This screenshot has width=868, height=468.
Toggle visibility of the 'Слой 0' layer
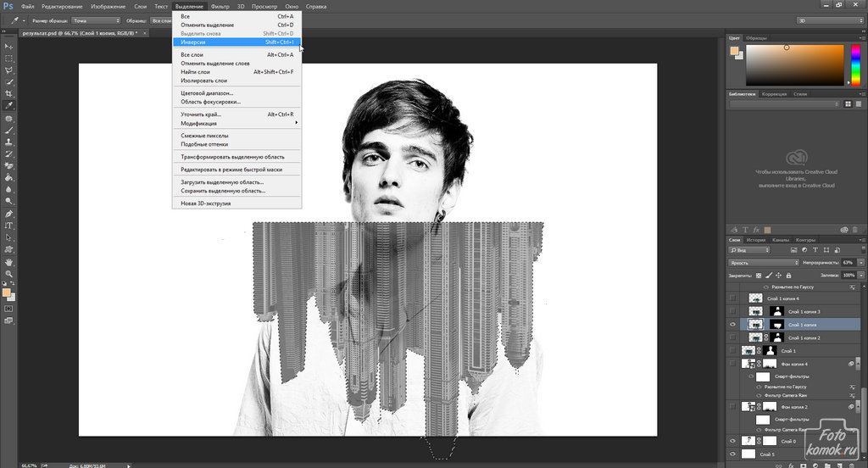733,441
